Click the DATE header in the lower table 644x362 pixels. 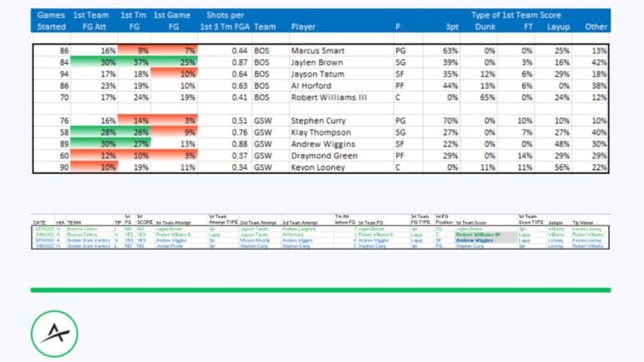click(39, 222)
